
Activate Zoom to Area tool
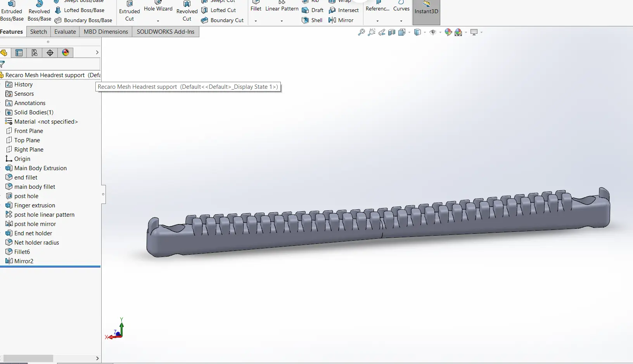pos(372,32)
